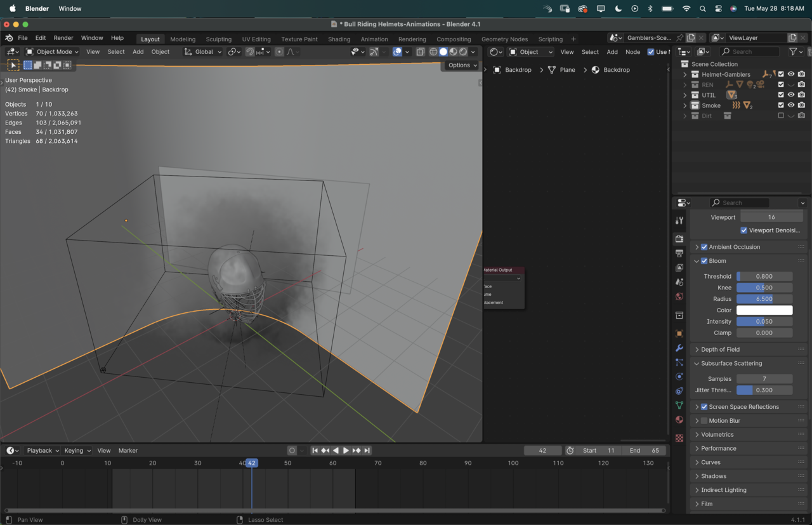Viewport: 812px width, 525px height.
Task: Switch viewport to rendered shading
Action: tap(463, 52)
